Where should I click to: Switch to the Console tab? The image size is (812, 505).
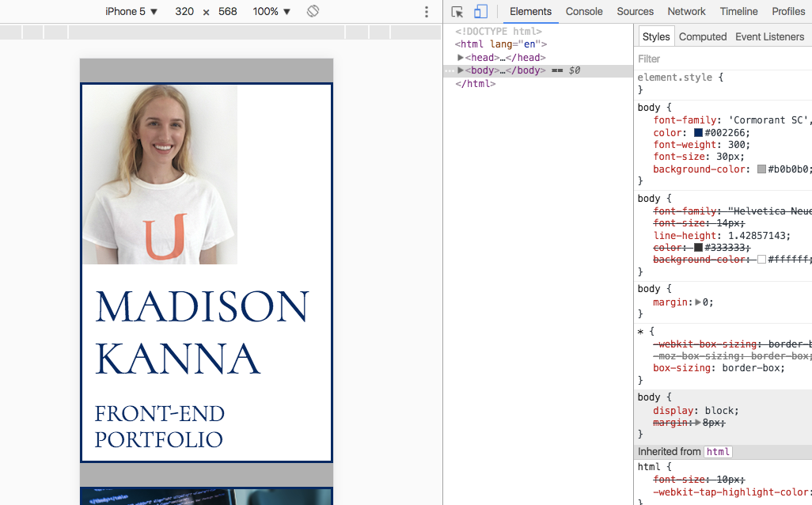click(584, 11)
